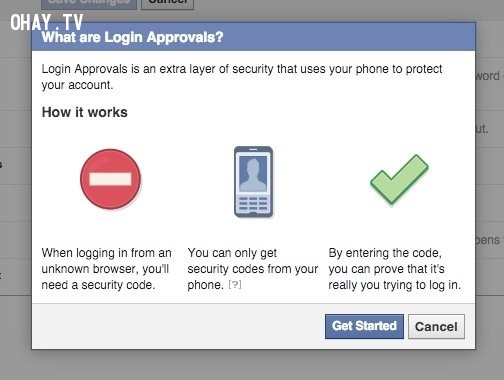This screenshot has height=380, width=504.
Task: Click the 'What are Login Approvals?' title bar
Action: click(253, 37)
